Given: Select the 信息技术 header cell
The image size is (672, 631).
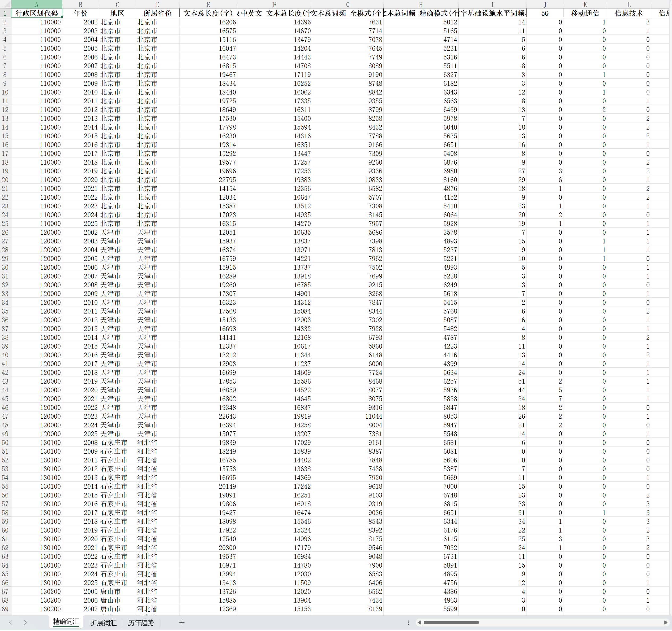Looking at the screenshot, I should 628,13.
